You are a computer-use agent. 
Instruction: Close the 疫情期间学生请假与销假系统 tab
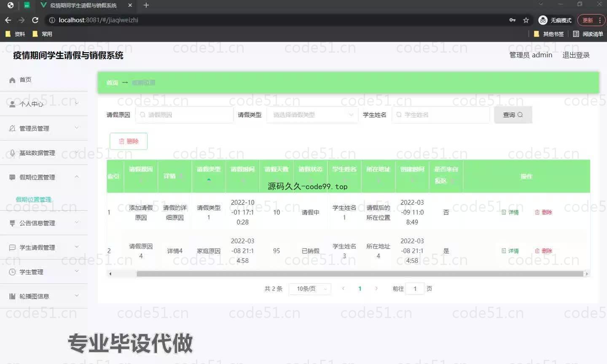tap(130, 5)
